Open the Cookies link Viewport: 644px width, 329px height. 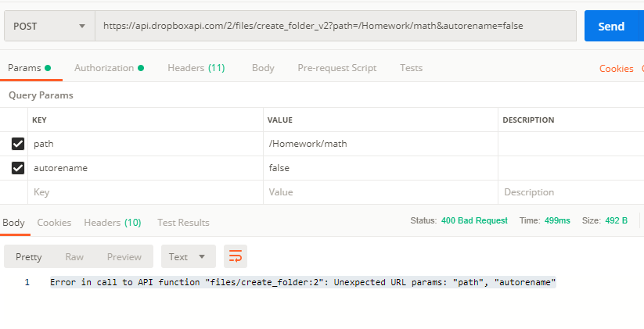click(x=616, y=69)
